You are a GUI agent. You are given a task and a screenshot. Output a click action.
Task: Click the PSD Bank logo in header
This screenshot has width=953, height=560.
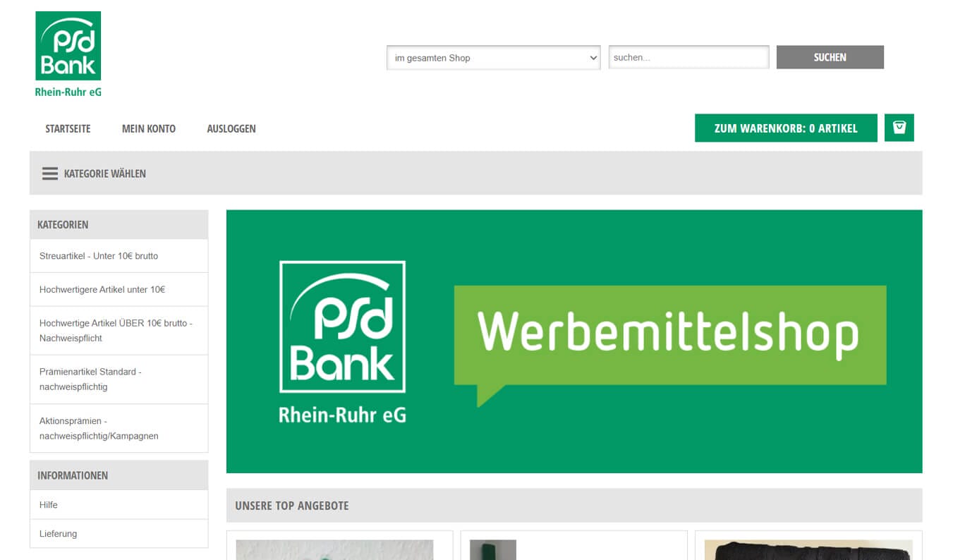[68, 54]
